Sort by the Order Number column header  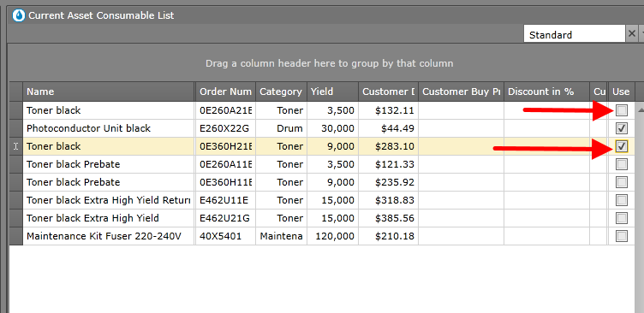click(225, 92)
